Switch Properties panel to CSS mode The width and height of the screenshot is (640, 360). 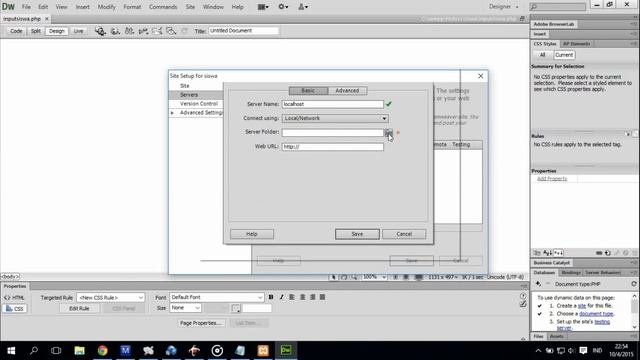tap(15, 309)
